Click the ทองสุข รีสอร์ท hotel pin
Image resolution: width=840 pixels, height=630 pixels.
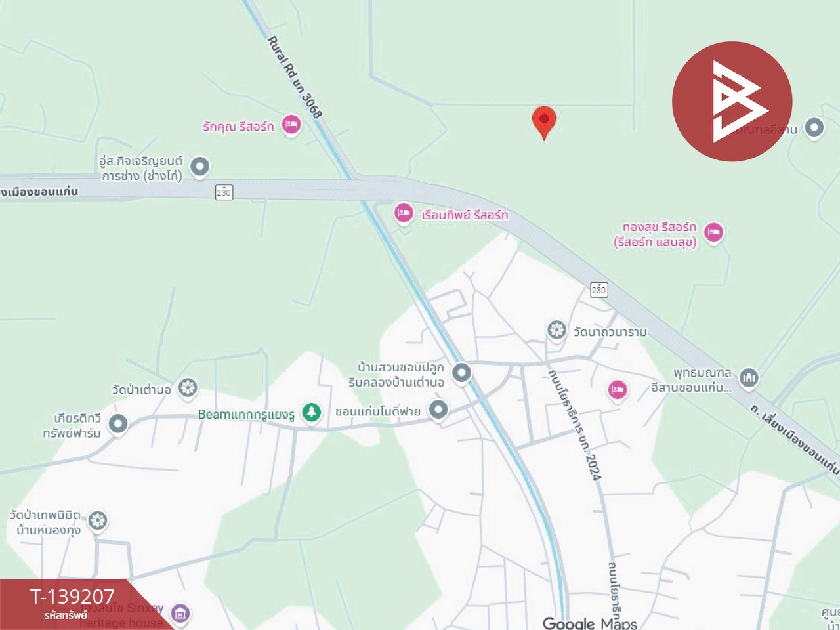pyautogui.click(x=713, y=232)
